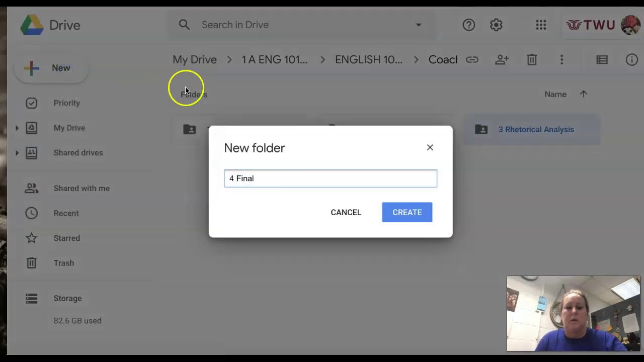
Task: Click the Priority checkmark icon
Action: click(31, 103)
